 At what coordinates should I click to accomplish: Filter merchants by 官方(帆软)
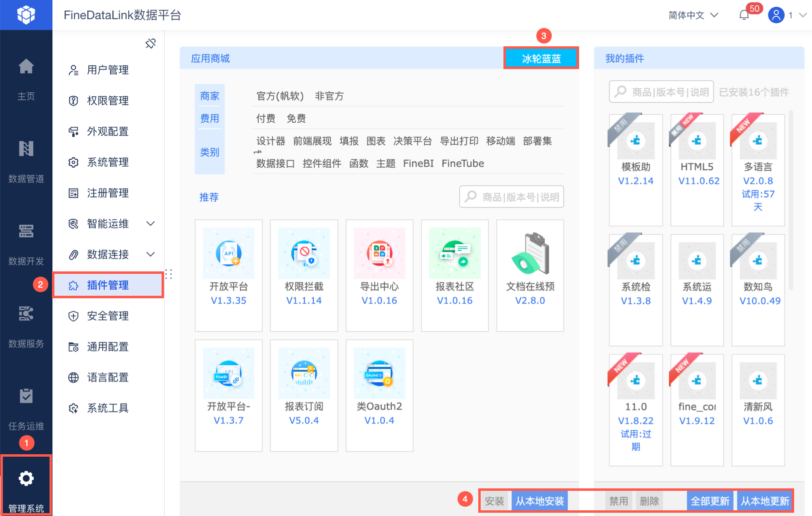coord(280,96)
